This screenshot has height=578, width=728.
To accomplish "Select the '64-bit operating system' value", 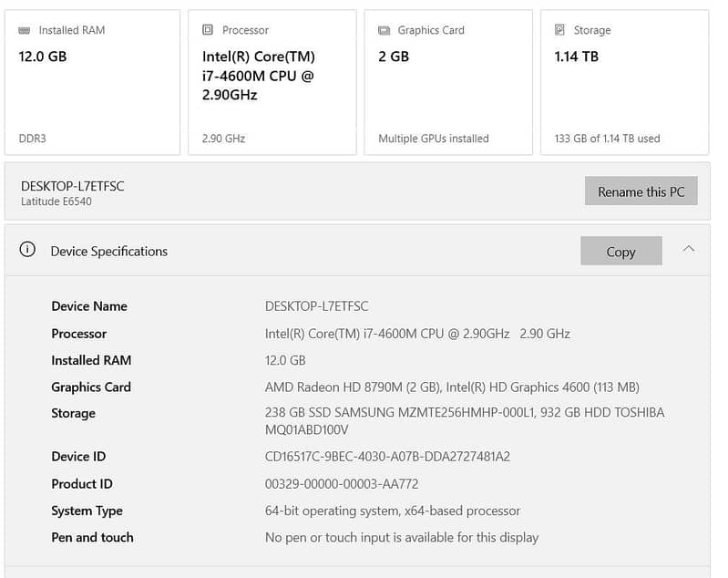I will 393,511.
